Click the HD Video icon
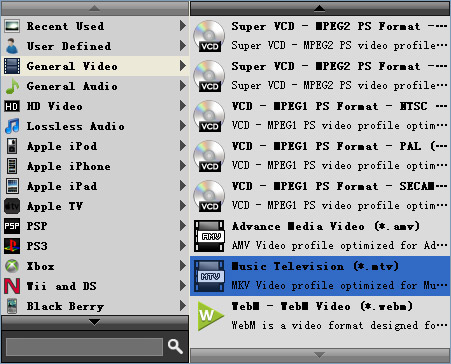451x364 pixels. tap(12, 106)
